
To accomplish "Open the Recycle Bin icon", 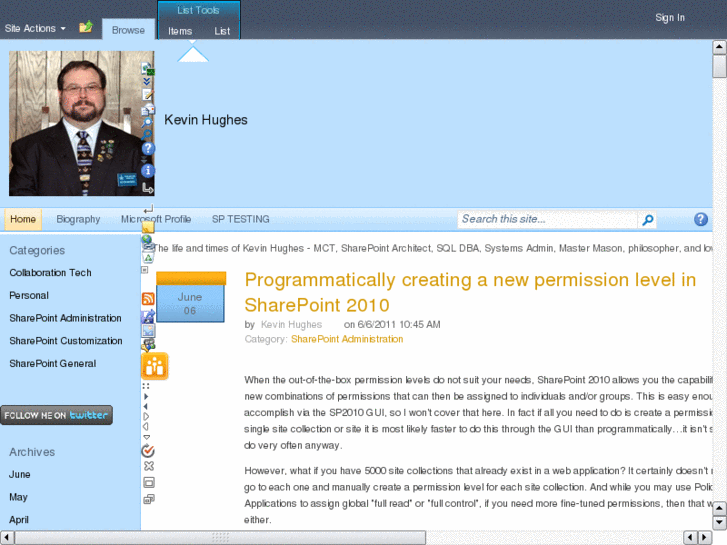I will (148, 258).
